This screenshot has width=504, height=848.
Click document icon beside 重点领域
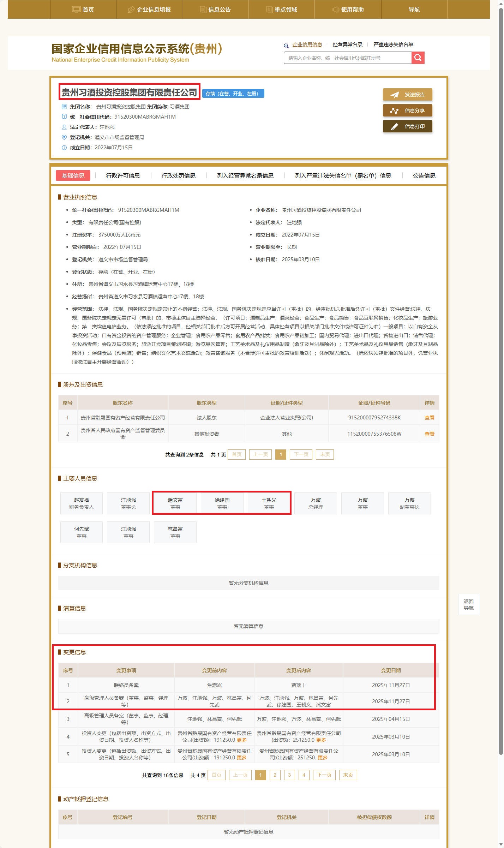269,10
